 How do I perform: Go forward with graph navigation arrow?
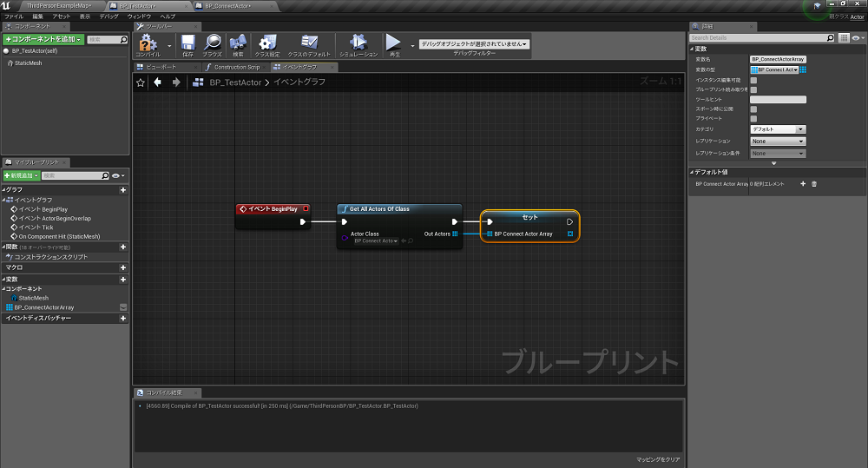tap(176, 82)
